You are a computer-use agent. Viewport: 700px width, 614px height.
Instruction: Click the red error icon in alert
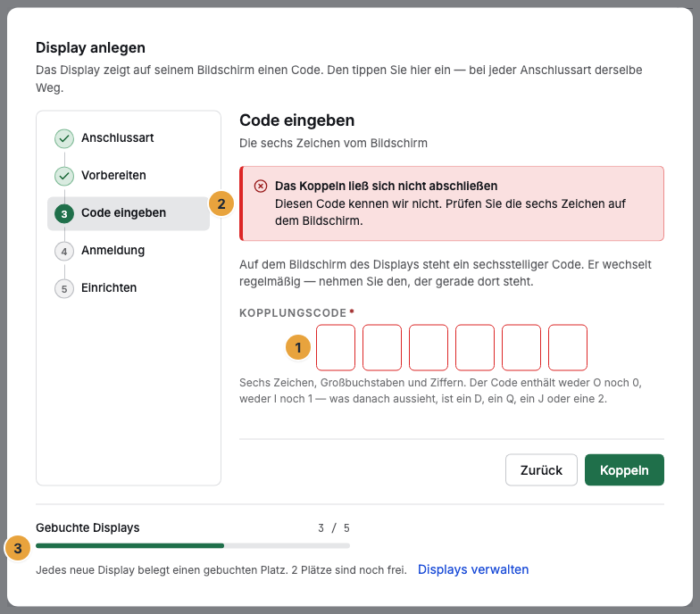tap(261, 186)
